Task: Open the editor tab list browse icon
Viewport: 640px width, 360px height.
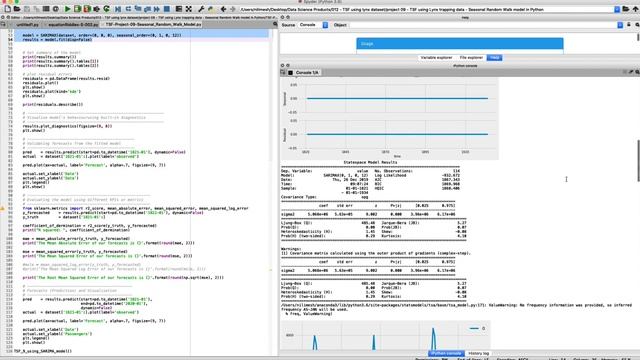Action: [3, 24]
